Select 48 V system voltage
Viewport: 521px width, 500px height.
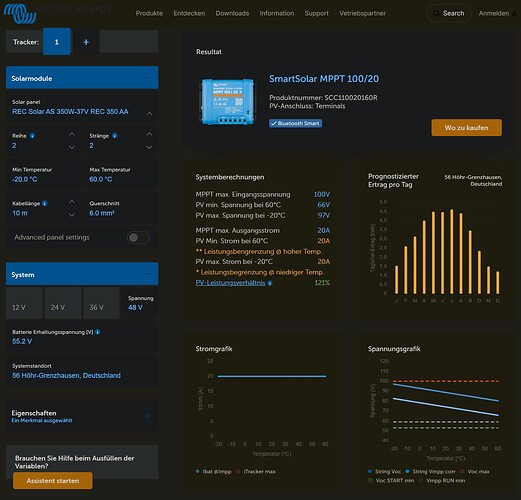[140, 303]
